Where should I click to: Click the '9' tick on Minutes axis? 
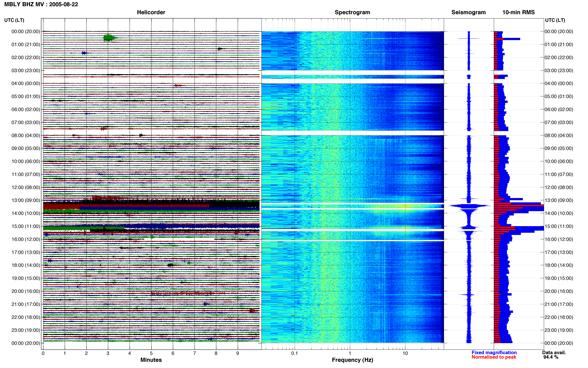point(238,353)
